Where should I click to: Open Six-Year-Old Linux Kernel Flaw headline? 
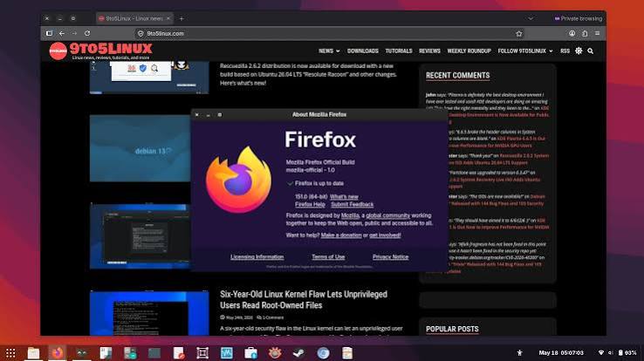[x=303, y=299]
